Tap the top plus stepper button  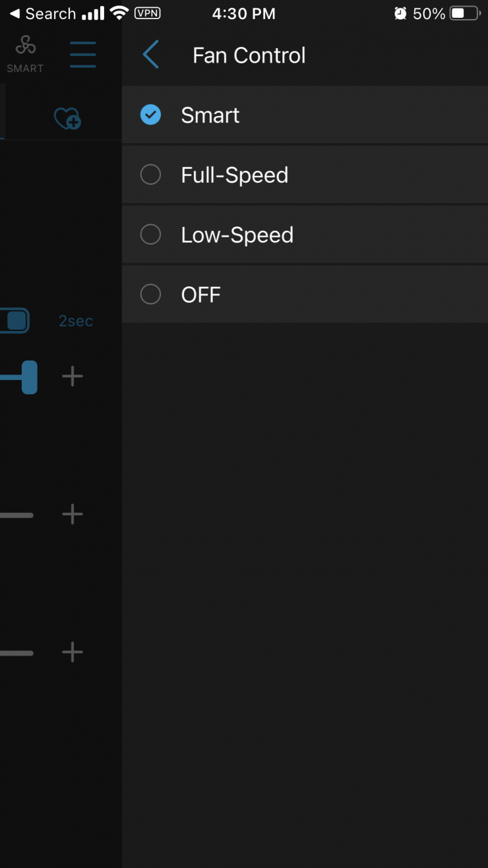(x=73, y=377)
